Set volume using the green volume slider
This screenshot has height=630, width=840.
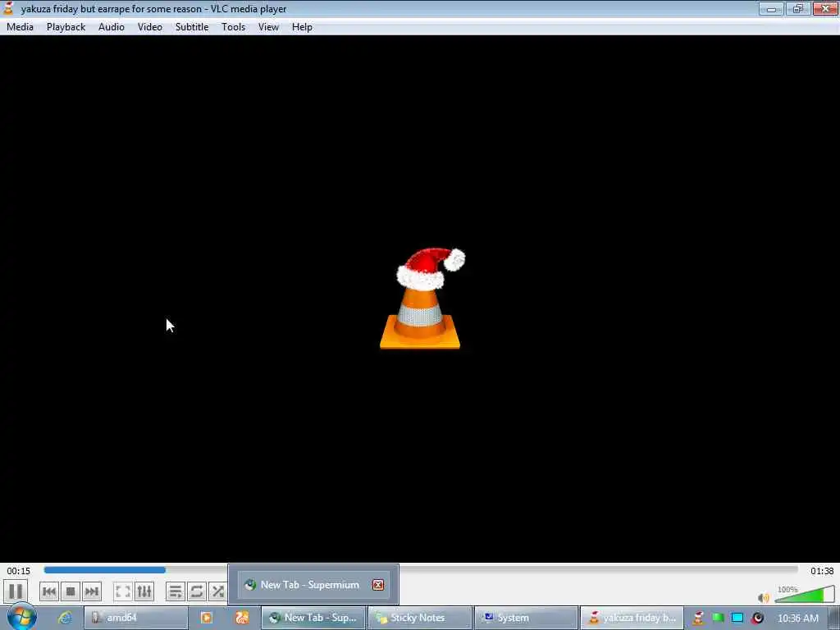coord(804,595)
